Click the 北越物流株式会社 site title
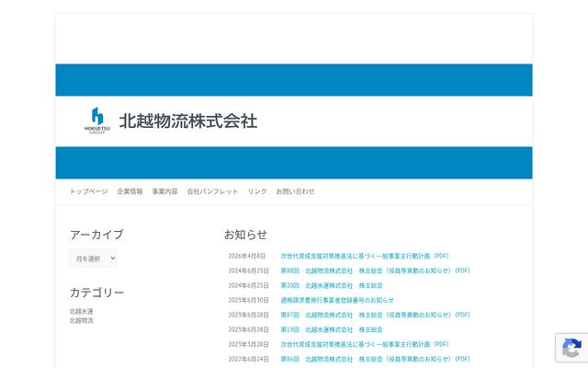This screenshot has height=368, width=588. tap(188, 121)
